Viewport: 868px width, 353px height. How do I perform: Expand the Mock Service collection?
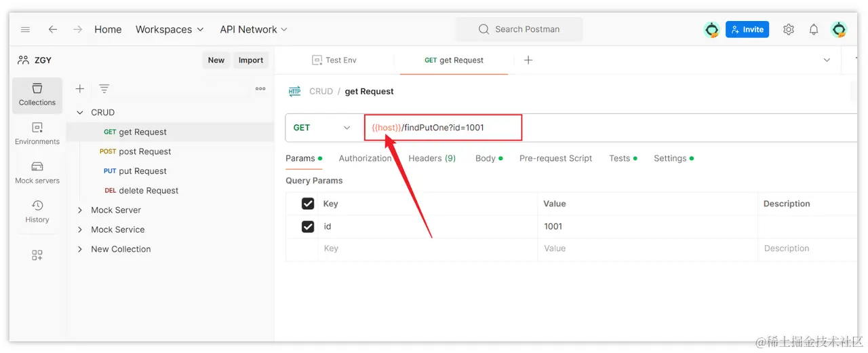tap(80, 229)
